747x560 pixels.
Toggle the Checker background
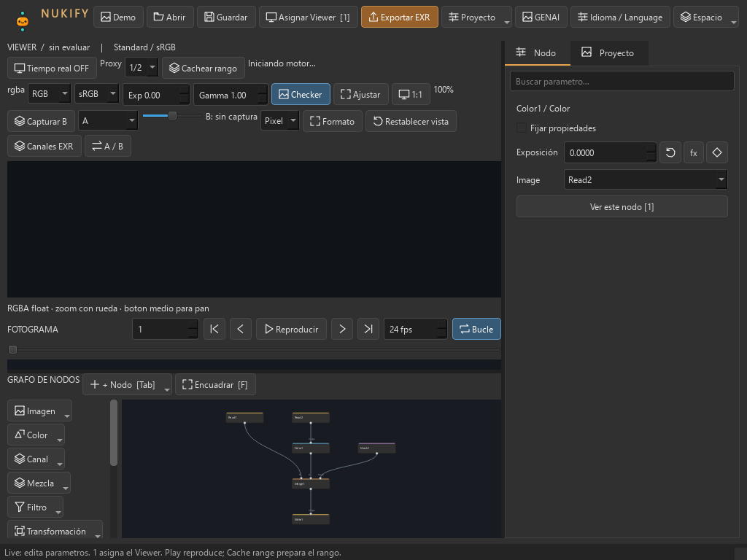301,94
